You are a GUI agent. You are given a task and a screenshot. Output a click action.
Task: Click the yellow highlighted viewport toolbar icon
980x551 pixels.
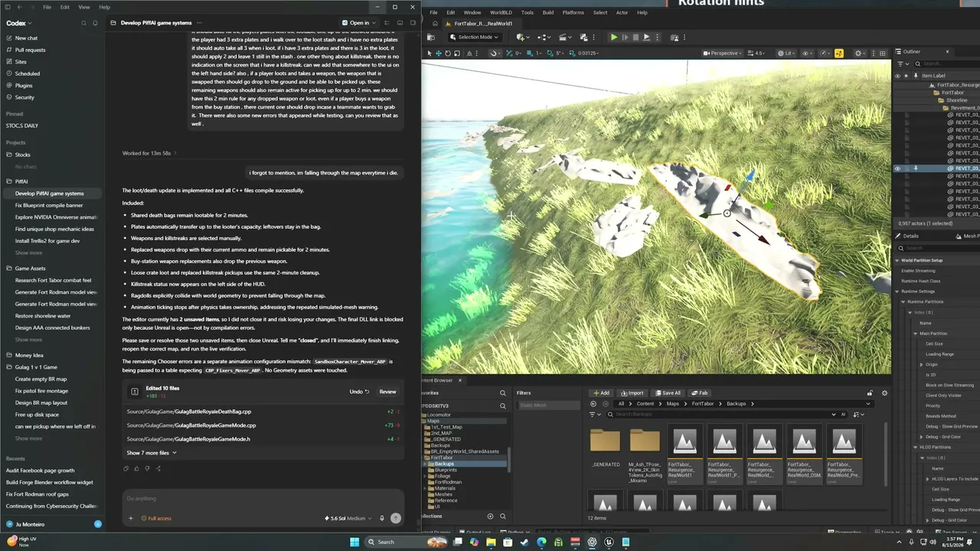point(839,54)
